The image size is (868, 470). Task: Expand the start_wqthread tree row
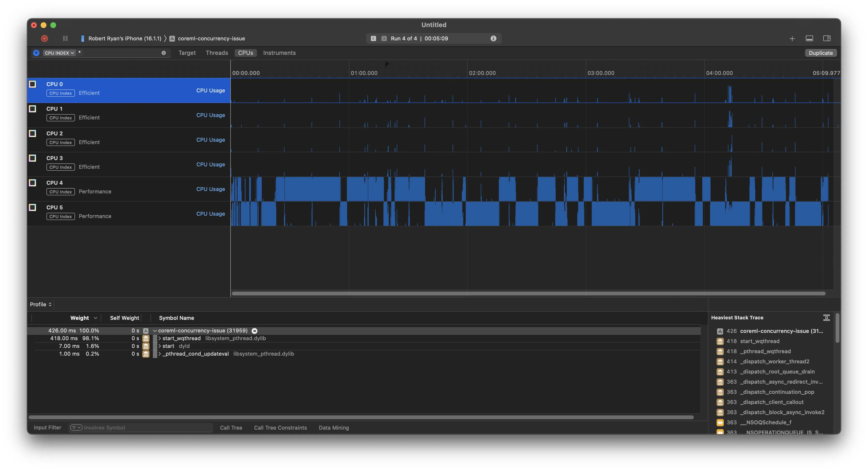tap(160, 338)
